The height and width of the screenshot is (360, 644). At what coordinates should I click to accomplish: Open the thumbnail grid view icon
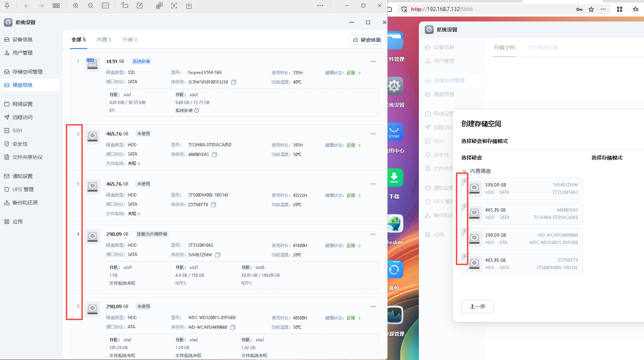click(x=56, y=6)
